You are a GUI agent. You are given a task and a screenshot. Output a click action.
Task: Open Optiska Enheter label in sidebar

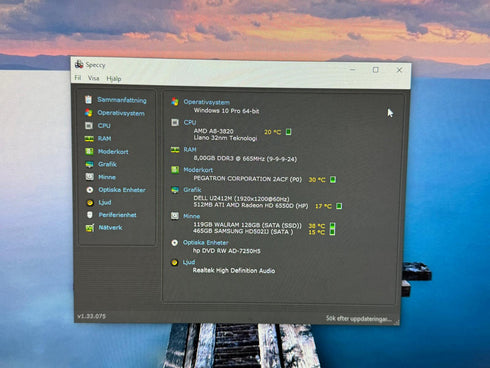pos(122,190)
